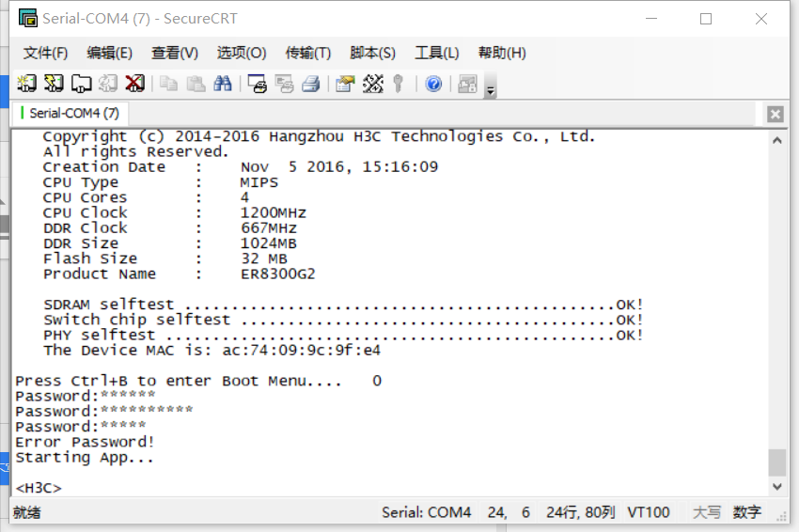
Task: Open the 帮助(H) menu
Action: (x=502, y=53)
